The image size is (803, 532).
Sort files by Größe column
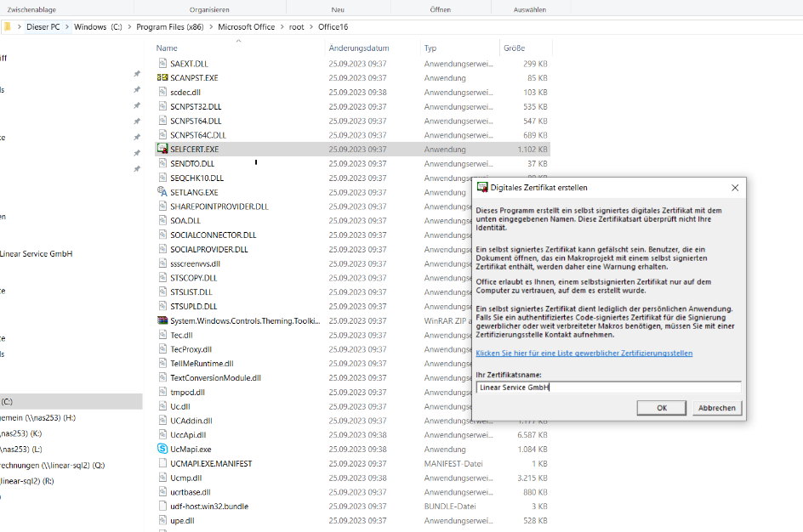tap(514, 48)
